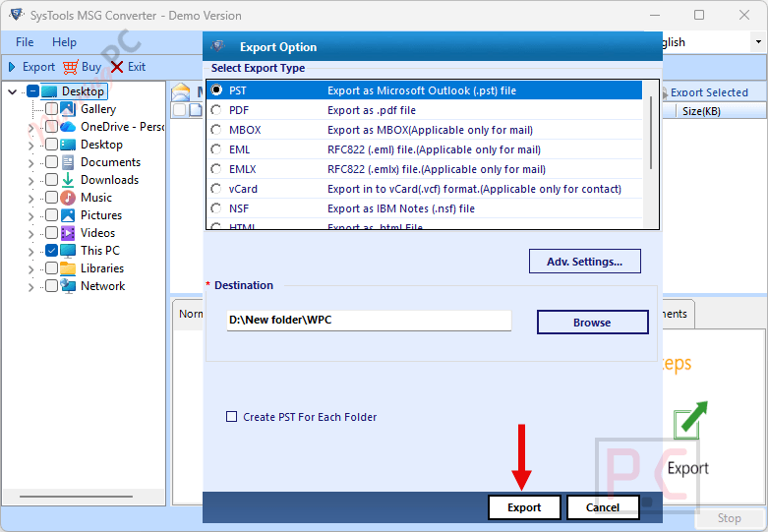Viewport: 768px width, 532px height.
Task: Select the EML export type
Action: tap(216, 149)
